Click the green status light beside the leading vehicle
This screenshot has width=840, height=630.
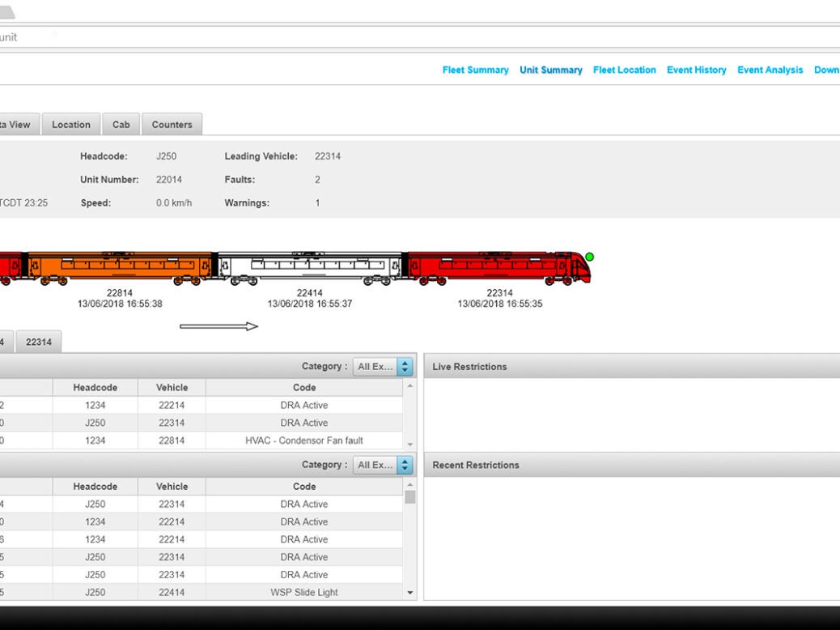[590, 255]
